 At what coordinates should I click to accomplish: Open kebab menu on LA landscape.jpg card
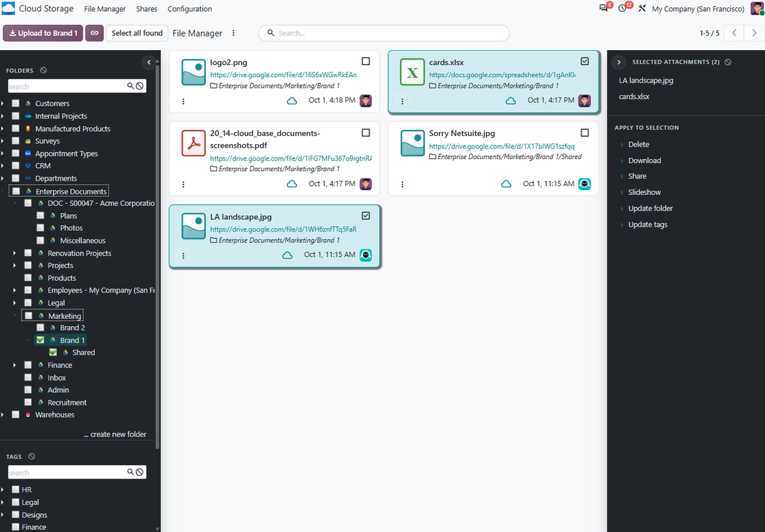(183, 256)
